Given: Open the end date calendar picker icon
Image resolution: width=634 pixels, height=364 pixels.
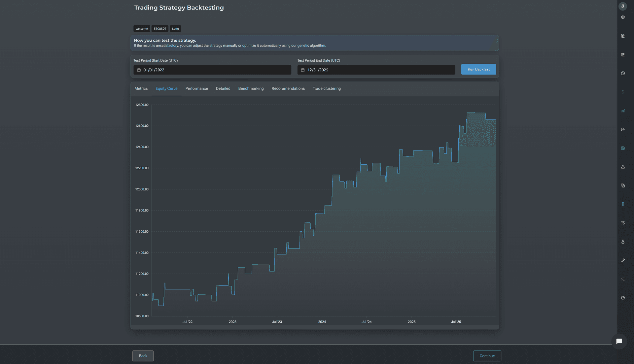Looking at the screenshot, I should pos(302,70).
